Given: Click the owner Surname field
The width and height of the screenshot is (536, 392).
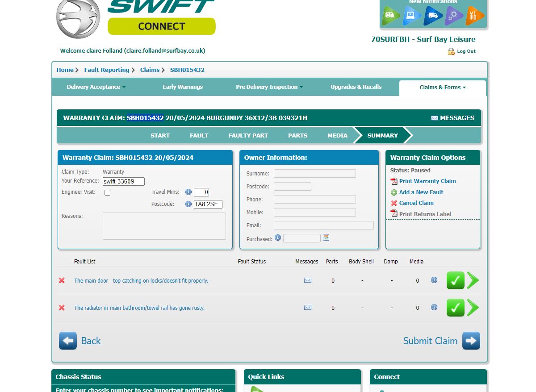Looking at the screenshot, I should click(x=315, y=174).
